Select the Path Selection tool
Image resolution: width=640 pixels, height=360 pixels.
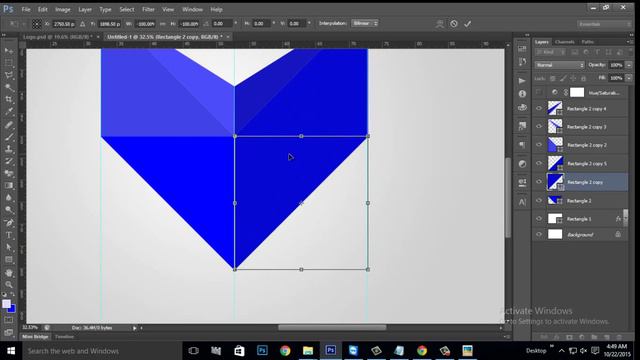(x=9, y=247)
